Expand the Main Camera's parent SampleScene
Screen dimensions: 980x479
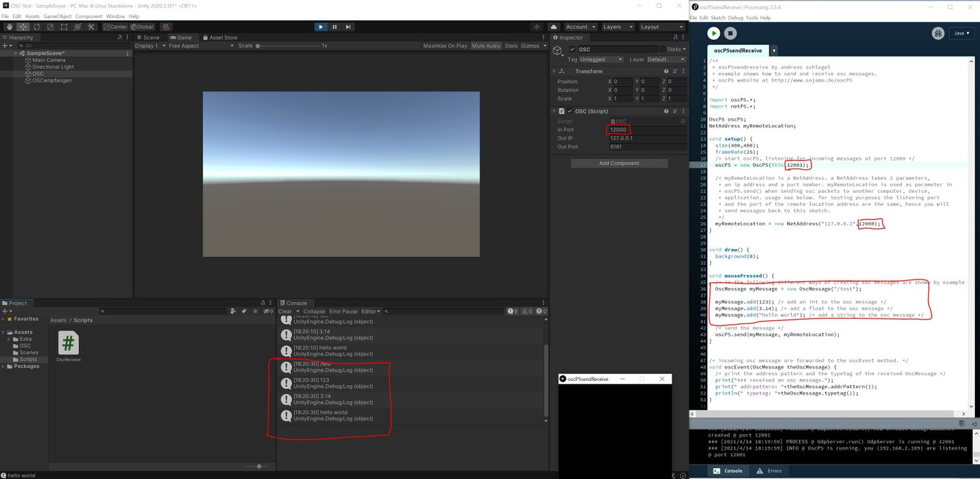[x=14, y=53]
